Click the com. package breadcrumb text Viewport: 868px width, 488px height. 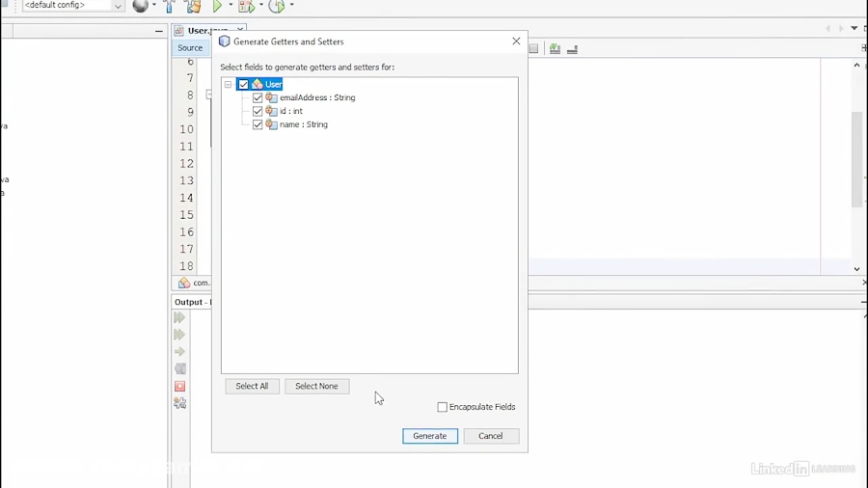(202, 283)
